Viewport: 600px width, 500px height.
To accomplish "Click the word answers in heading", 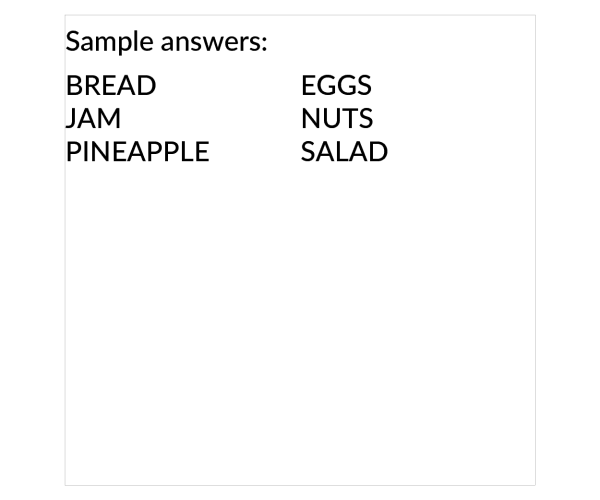I will [x=211, y=43].
